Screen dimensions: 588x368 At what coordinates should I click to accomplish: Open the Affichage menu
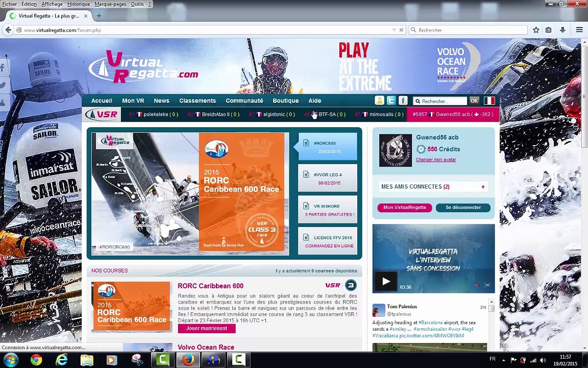(52, 4)
